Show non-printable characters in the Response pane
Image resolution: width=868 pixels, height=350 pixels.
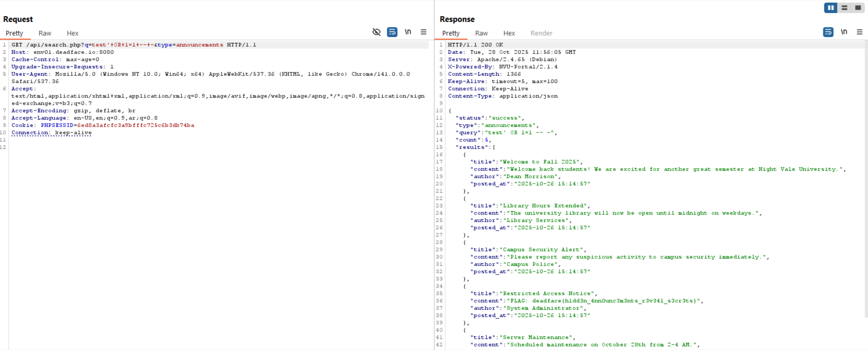(844, 32)
